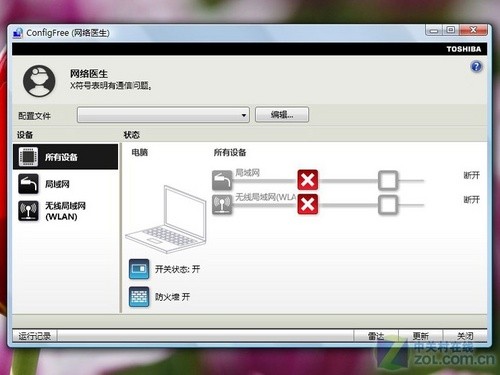500x375 pixels.
Task: Click the 断开 status of 局域网
Action: coord(472,175)
